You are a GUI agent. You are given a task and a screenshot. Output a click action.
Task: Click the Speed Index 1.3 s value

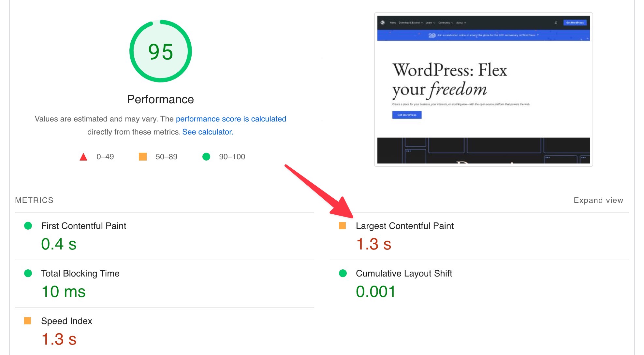click(x=59, y=339)
